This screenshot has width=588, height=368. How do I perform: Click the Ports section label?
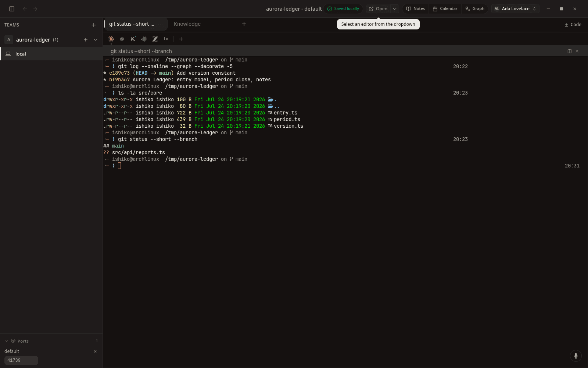[x=23, y=341]
